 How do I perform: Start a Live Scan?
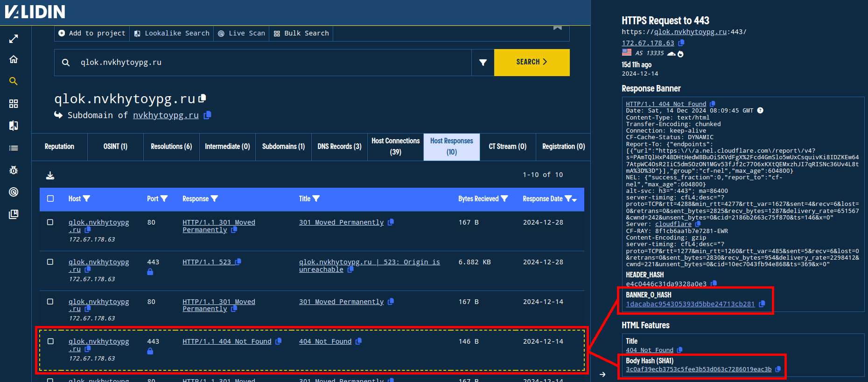point(241,33)
